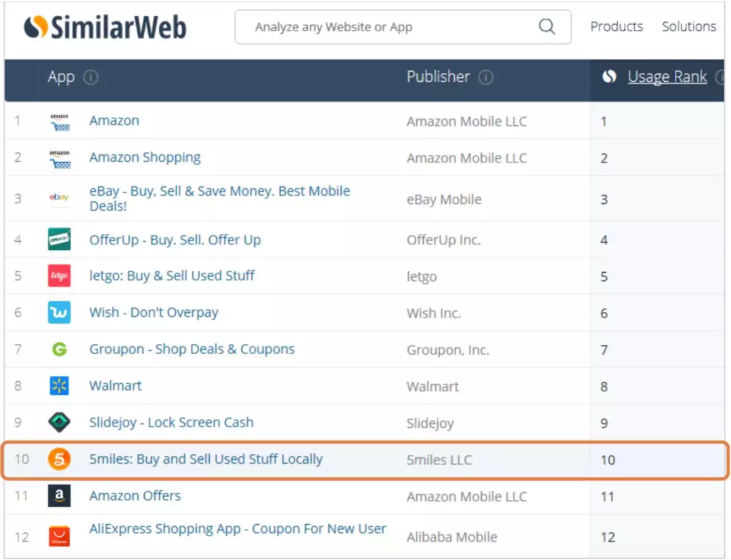Click the Wish app icon
Image resolution: width=731 pixels, height=560 pixels.
59,312
